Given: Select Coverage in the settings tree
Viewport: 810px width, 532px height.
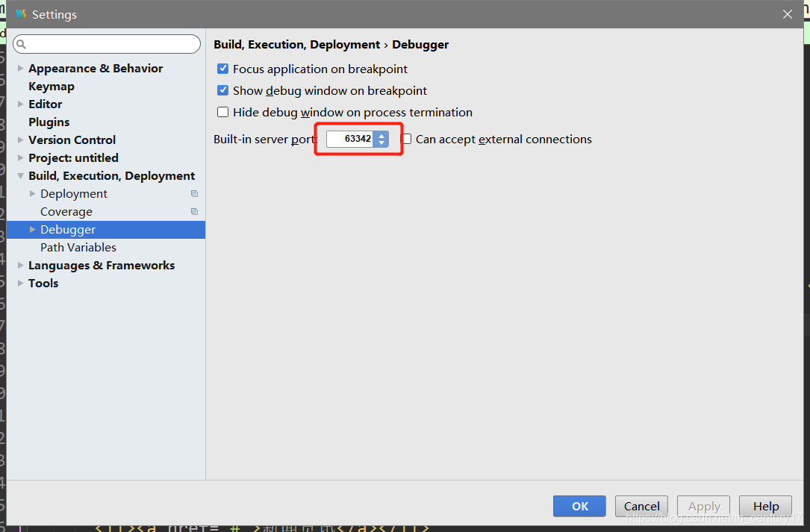Looking at the screenshot, I should click(x=66, y=212).
